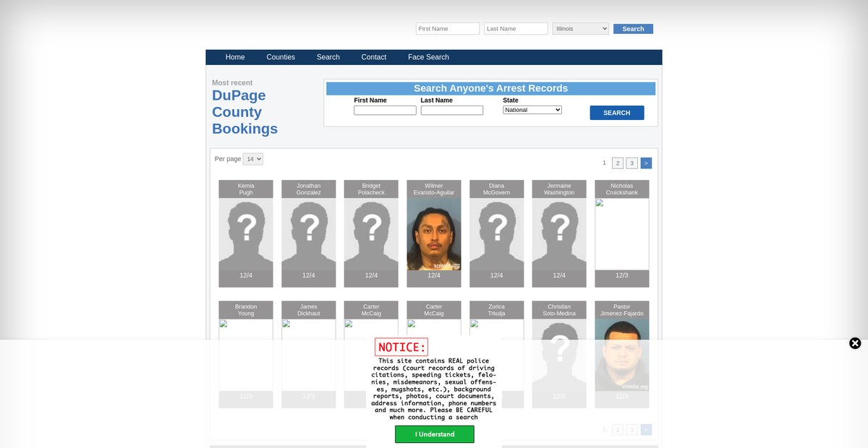This screenshot has width=868, height=448.
Task: Open Kemia Pugh placeholder photo
Action: point(246,234)
